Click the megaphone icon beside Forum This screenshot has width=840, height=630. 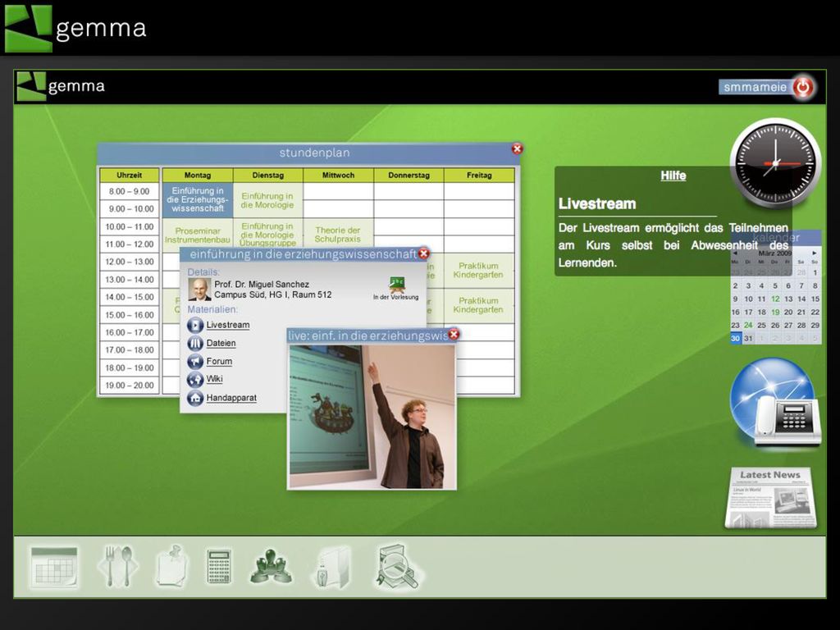(x=195, y=362)
